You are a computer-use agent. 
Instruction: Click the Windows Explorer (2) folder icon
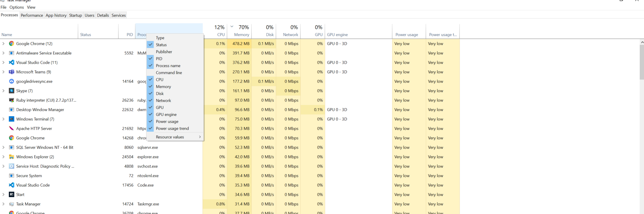(11, 157)
